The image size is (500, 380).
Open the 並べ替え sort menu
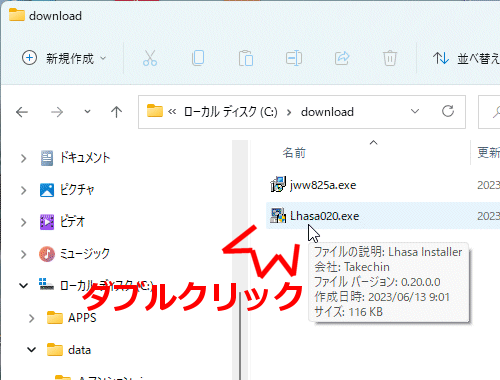pyautogui.click(x=466, y=59)
